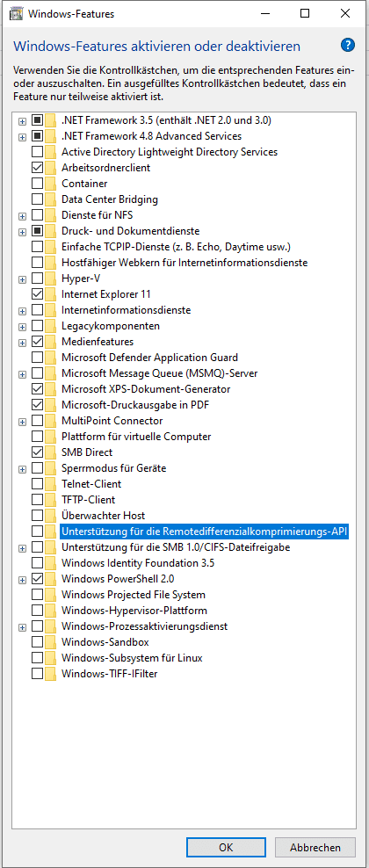Viewport: 369px width, 868px height.
Task: Click the Abbrechen button
Action: pos(315,847)
